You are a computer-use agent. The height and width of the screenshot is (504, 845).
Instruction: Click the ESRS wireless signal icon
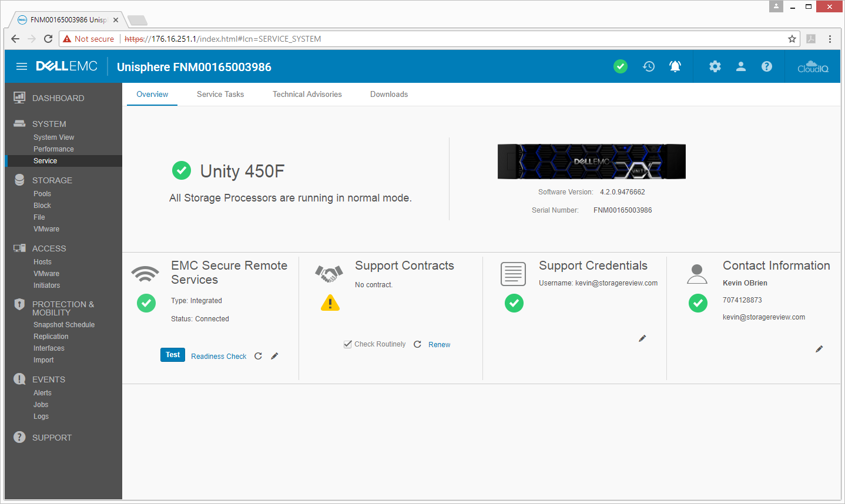pyautogui.click(x=145, y=274)
